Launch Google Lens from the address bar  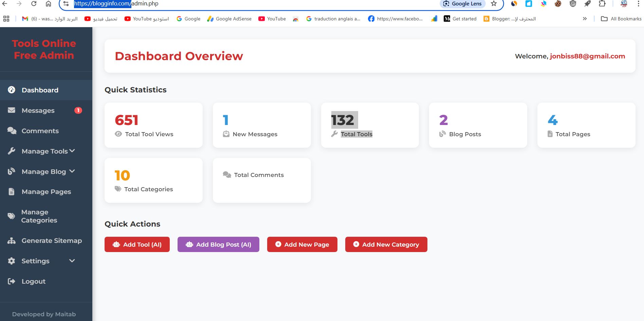point(462,4)
